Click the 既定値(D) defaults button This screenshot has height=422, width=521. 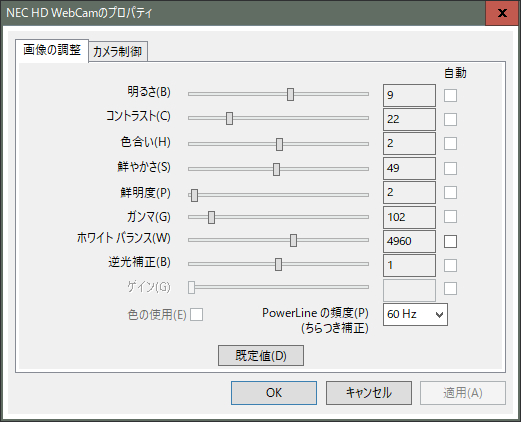tap(261, 355)
